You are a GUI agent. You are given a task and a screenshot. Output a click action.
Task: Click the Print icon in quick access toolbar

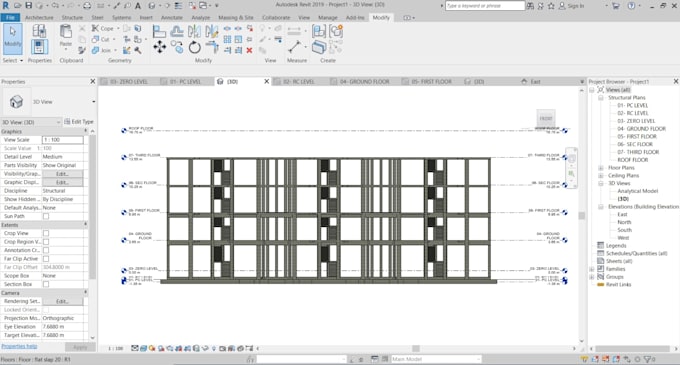point(87,6)
